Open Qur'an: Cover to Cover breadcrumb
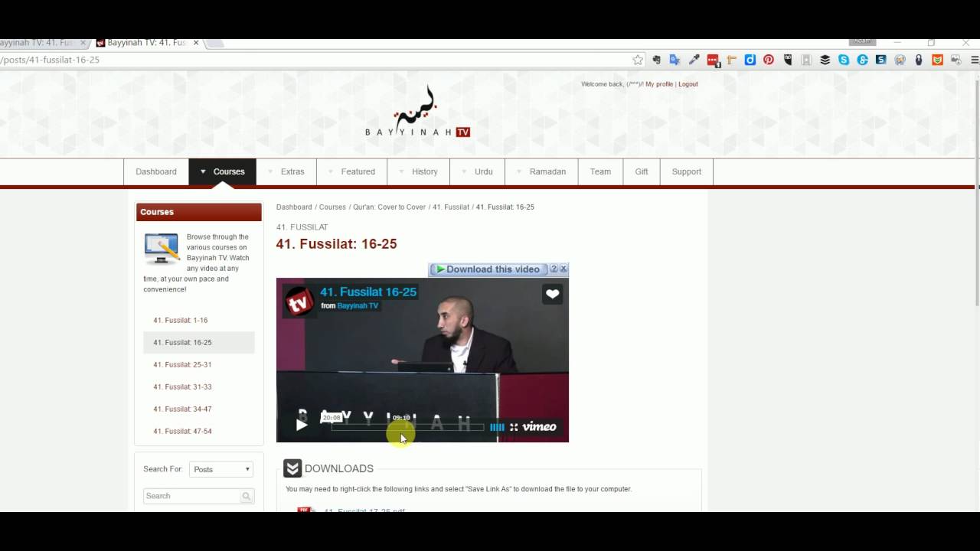 point(389,207)
